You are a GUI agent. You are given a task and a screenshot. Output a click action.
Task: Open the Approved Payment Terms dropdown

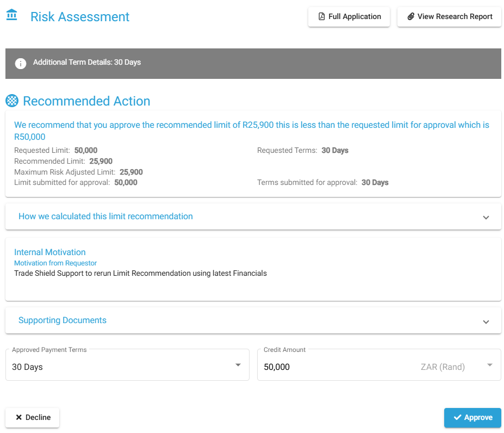(127, 365)
